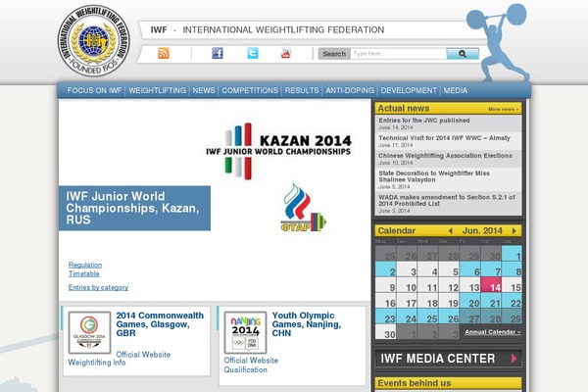Viewport: 588px width, 392px height.
Task: Open Youth Olympic Official Website link
Action: (x=251, y=361)
